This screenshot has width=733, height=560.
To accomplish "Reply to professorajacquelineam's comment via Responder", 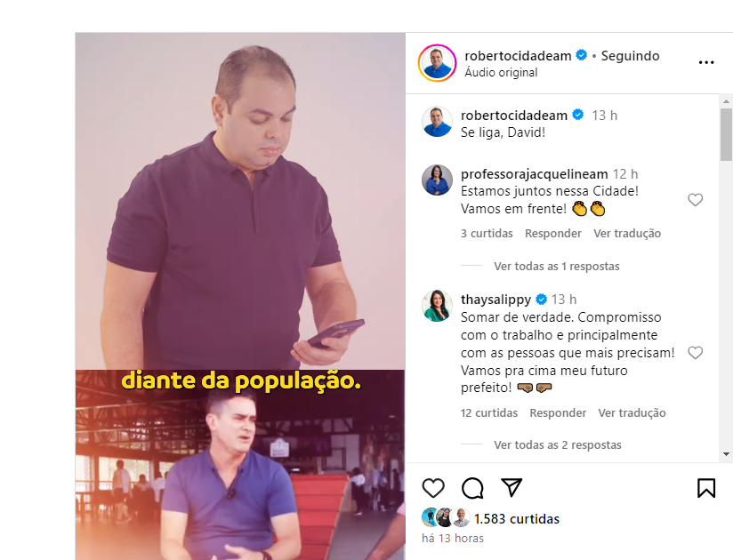I will point(553,234).
